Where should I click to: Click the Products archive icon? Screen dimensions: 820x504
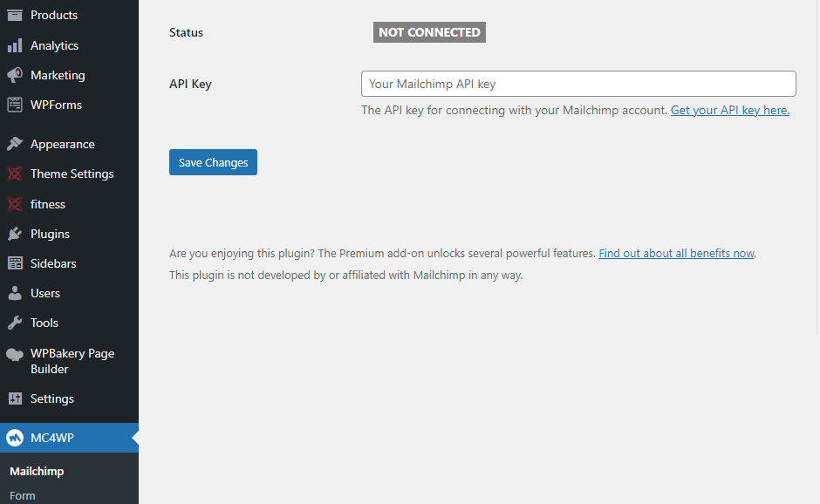pyautogui.click(x=15, y=15)
